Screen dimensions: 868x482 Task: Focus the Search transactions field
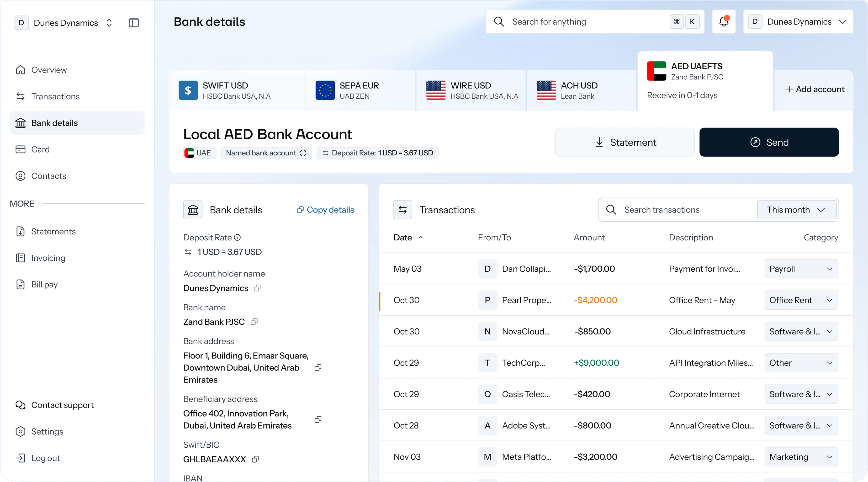click(677, 210)
